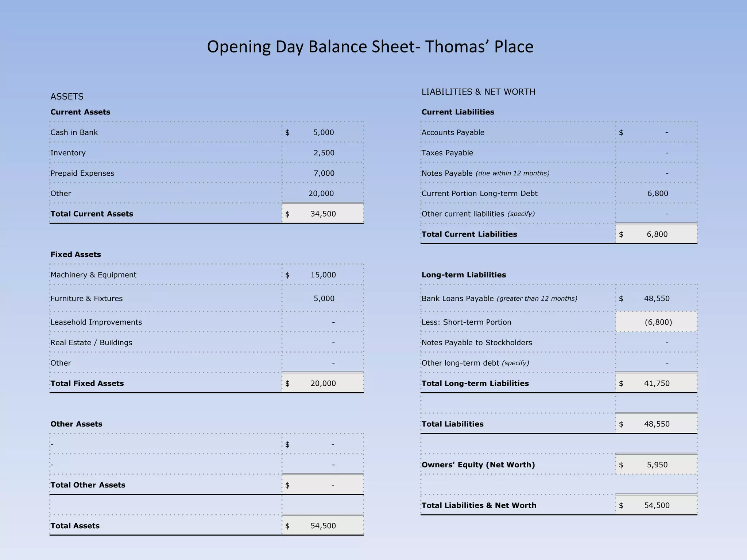The width and height of the screenshot is (747, 560).
Task: Select the Total Long-term Liabilities value 41,750
Action: pos(657,383)
